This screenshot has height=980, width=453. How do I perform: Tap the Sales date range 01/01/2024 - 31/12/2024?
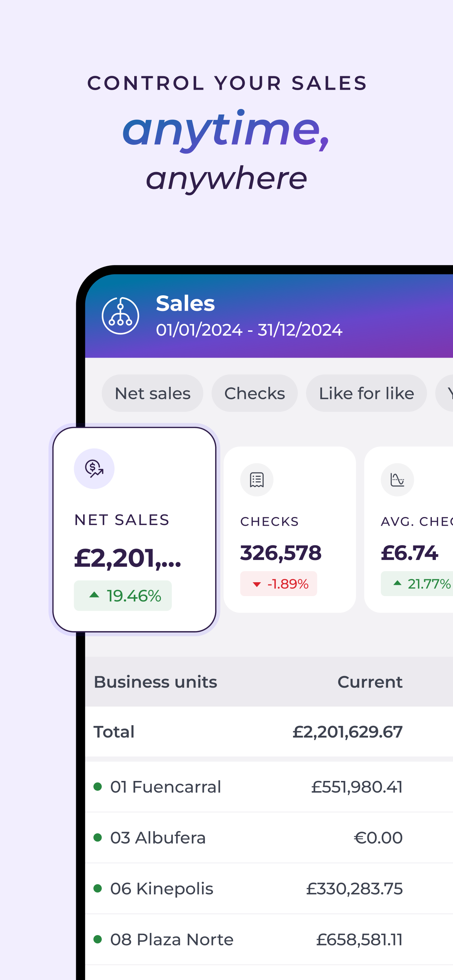point(249,330)
